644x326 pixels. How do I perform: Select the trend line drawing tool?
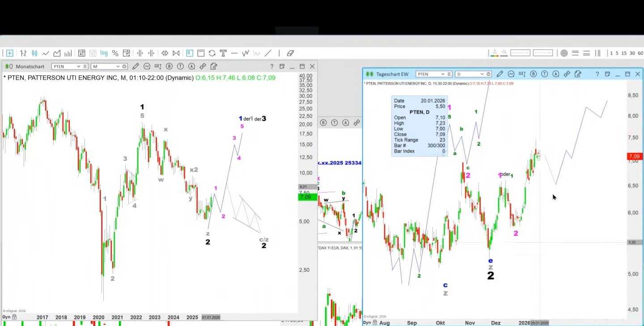pos(268,53)
